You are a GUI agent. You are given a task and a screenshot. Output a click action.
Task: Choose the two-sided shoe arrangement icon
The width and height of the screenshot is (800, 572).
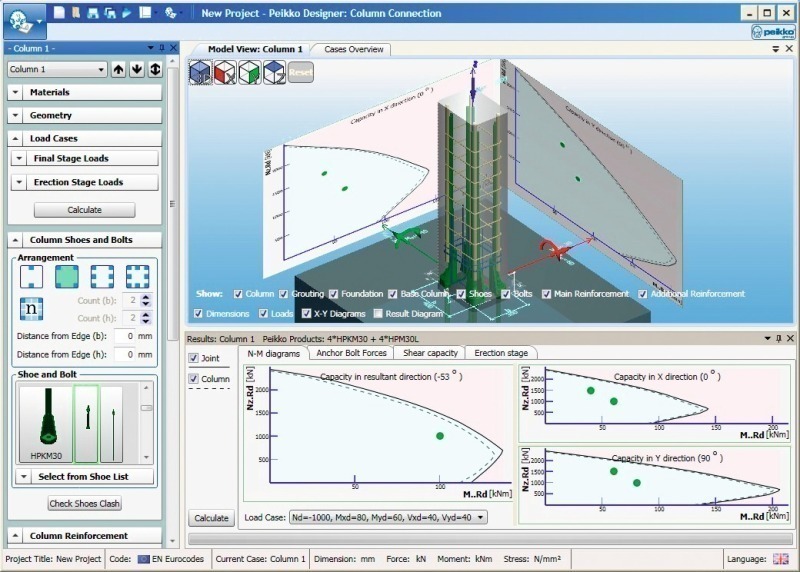31,276
